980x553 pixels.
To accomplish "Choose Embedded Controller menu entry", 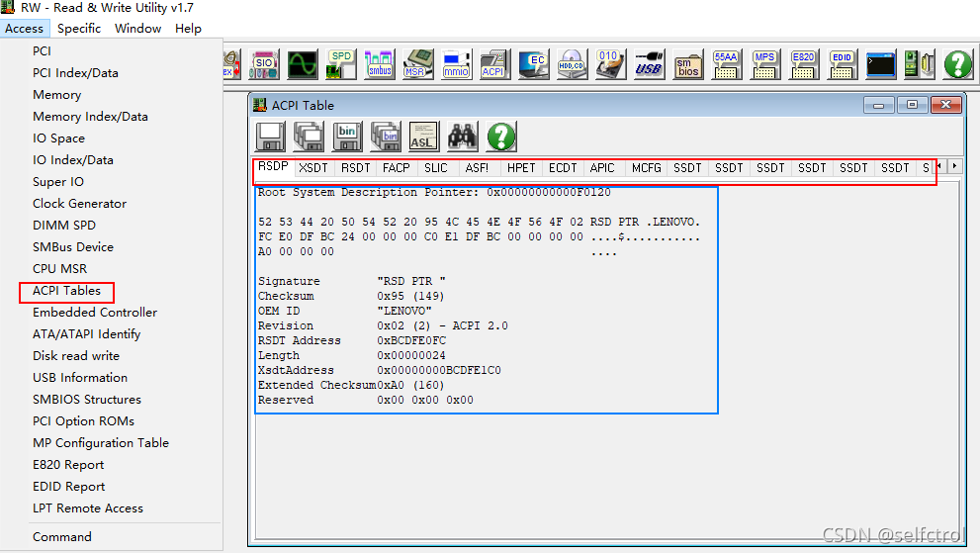I will point(95,313).
